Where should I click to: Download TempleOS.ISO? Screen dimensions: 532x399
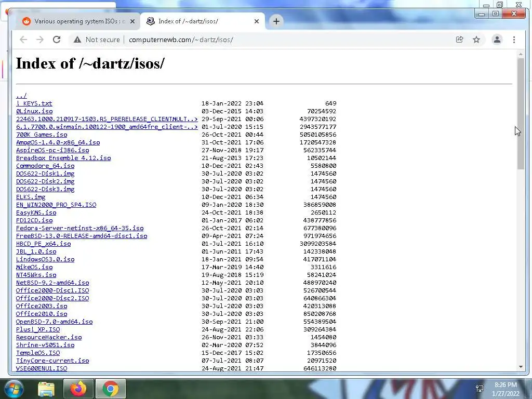38,353
